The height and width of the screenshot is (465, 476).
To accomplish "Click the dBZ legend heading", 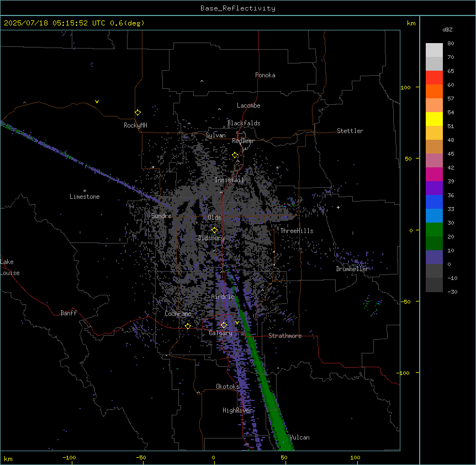I will 447,29.
